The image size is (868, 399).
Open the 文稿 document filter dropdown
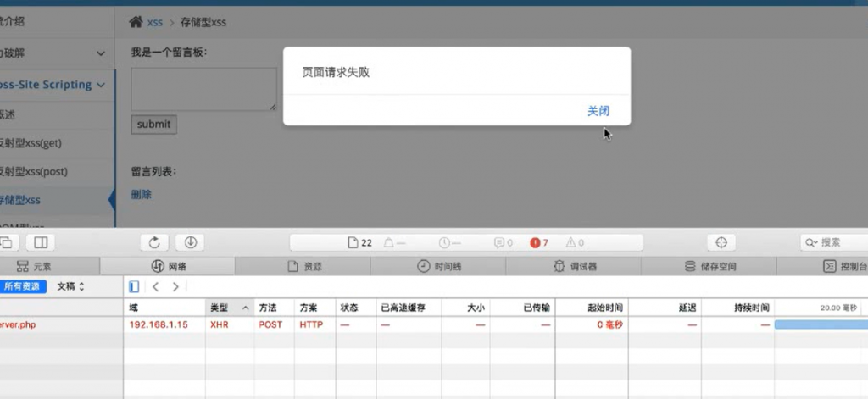[x=71, y=286]
